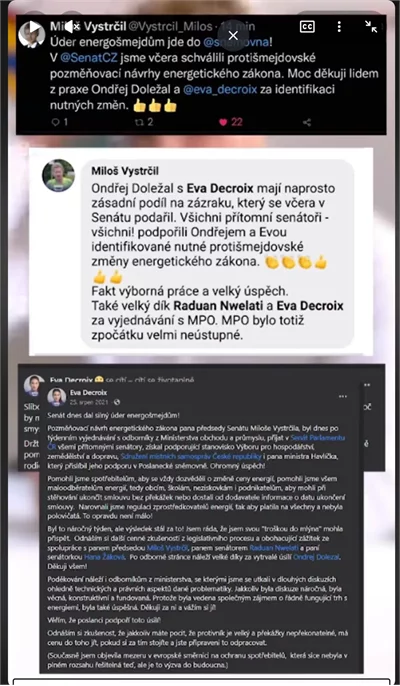Open the video three-dot options menu
The height and width of the screenshot is (686, 400).
[339, 27]
